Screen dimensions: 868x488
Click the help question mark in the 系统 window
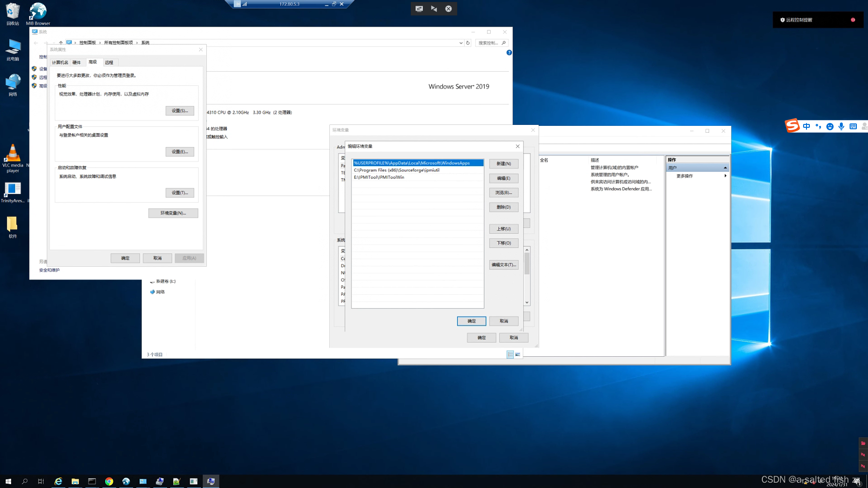[509, 52]
